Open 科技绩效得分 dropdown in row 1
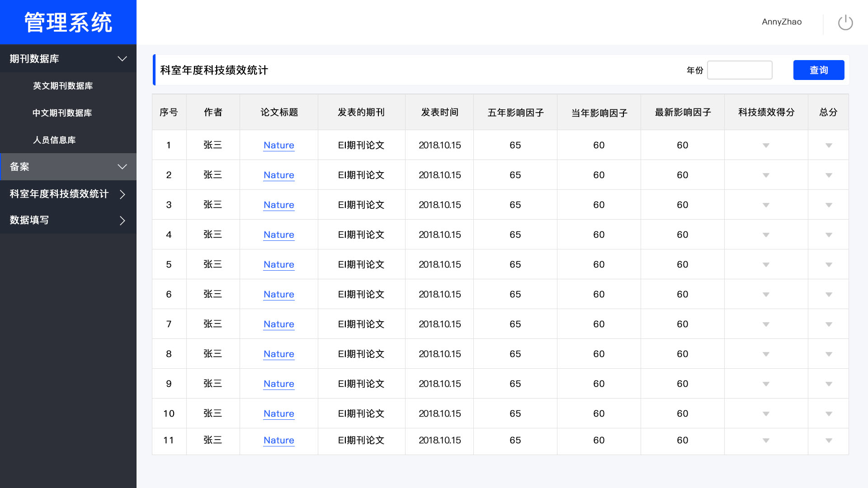Viewport: 868px width, 488px height. [766, 145]
